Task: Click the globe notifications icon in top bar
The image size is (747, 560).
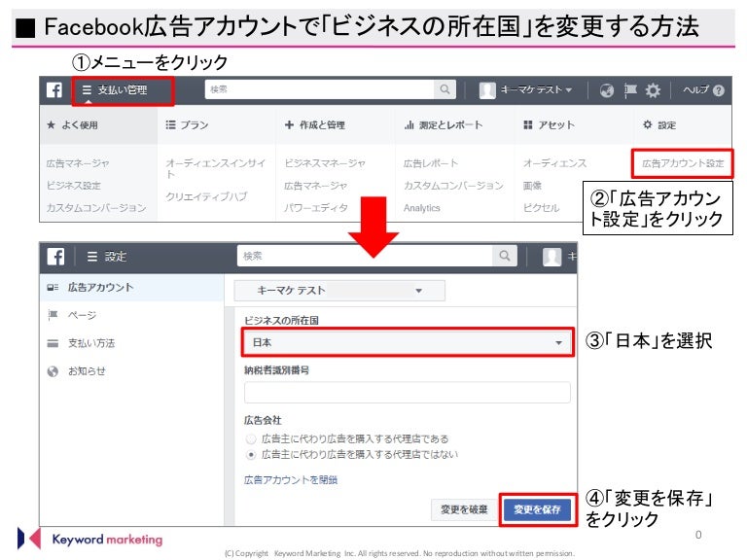Action: [x=608, y=90]
